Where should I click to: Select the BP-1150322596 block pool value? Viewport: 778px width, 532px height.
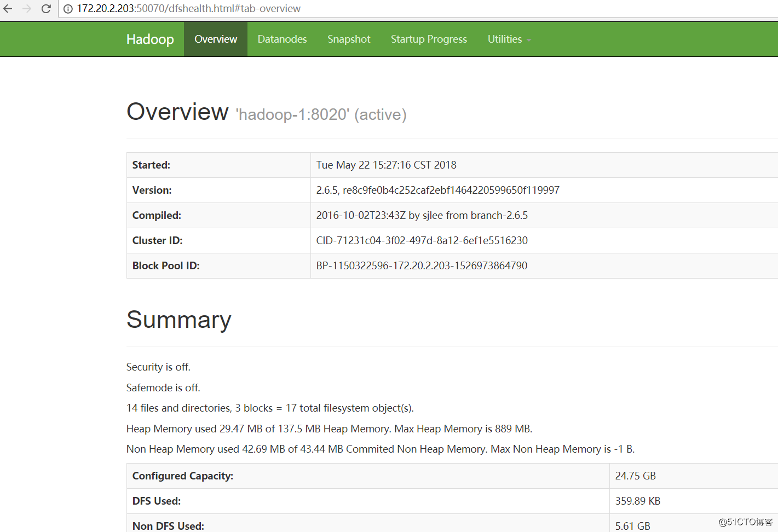tap(422, 265)
